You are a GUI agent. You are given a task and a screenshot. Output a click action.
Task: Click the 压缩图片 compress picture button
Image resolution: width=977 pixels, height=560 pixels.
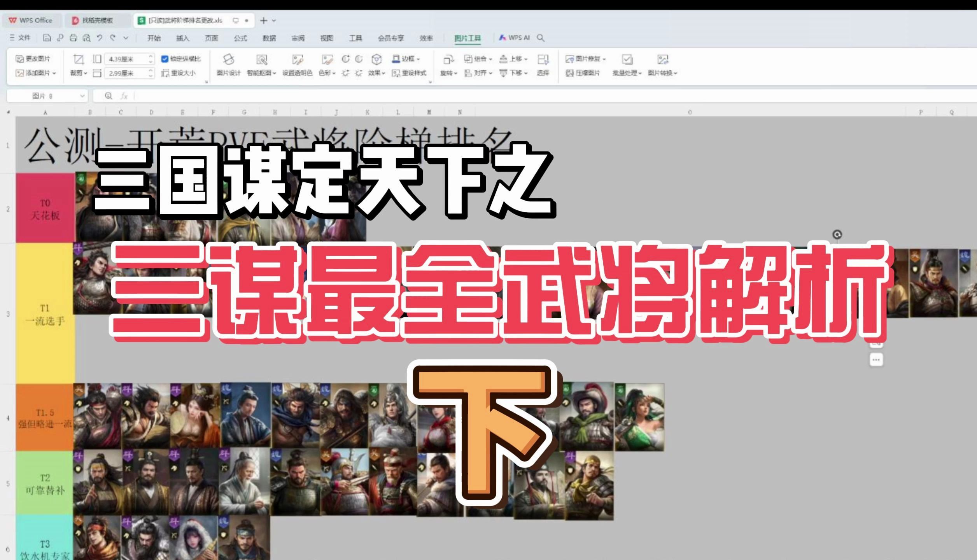click(583, 73)
